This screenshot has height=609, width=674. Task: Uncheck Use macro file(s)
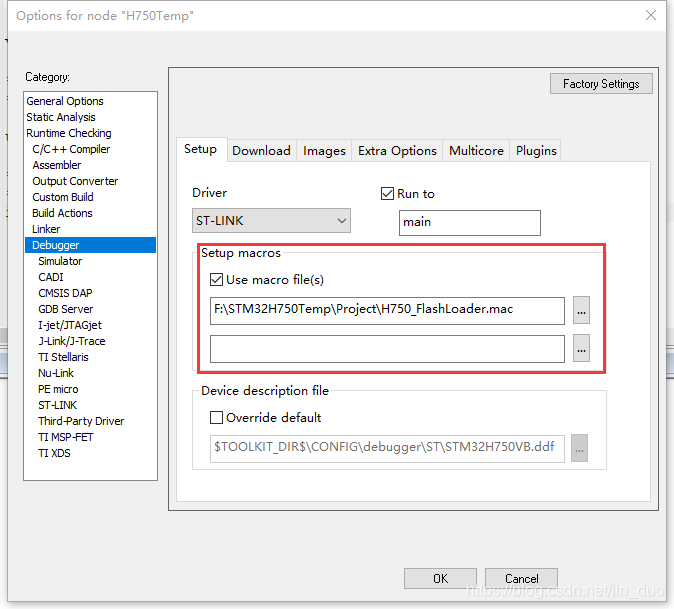216,280
